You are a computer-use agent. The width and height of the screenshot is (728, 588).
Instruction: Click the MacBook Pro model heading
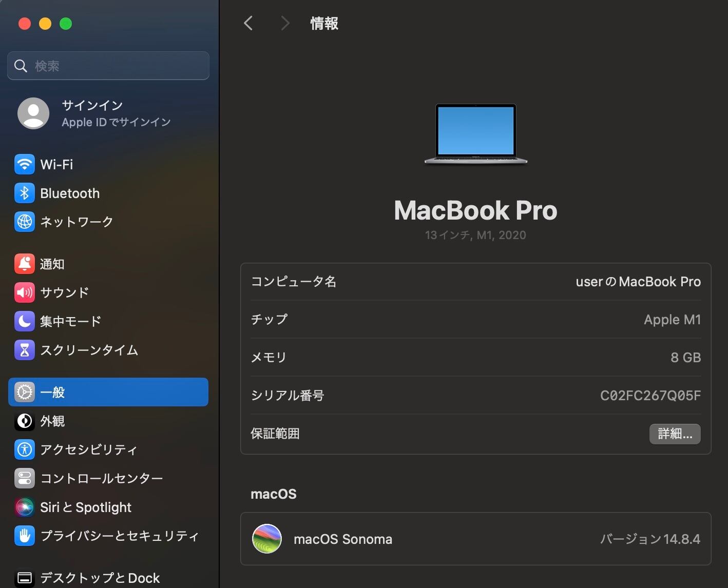coord(475,210)
